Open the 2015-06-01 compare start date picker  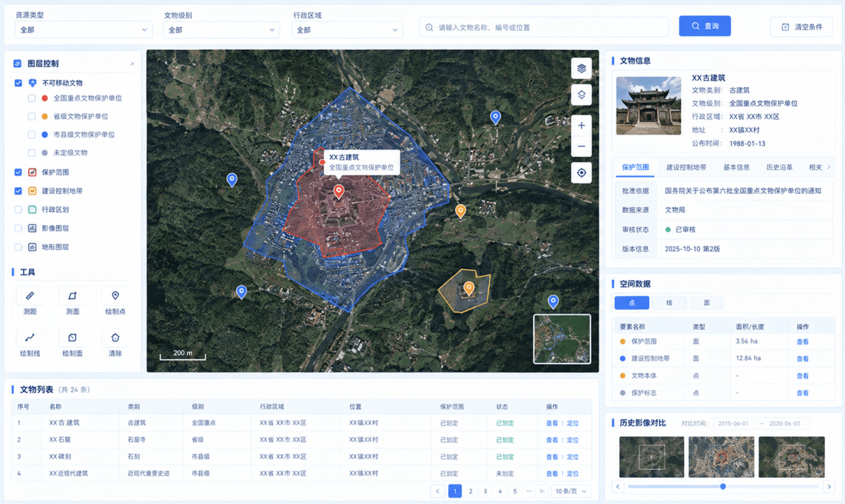pos(733,424)
